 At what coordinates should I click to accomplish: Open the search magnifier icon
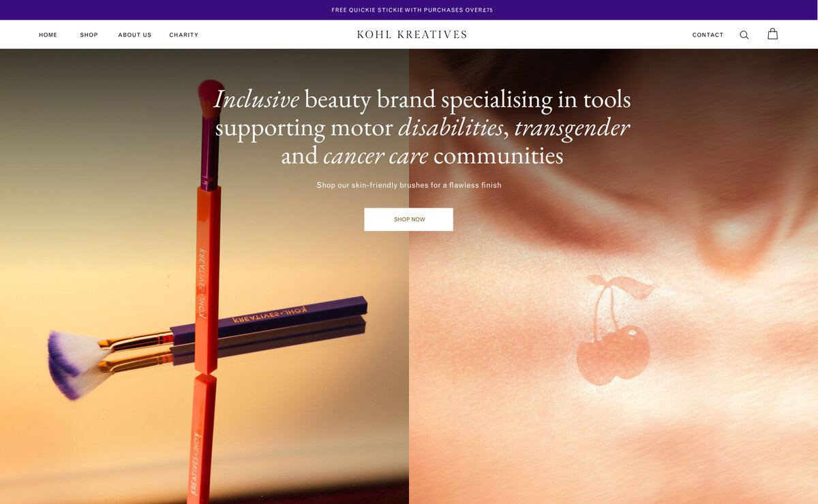(744, 35)
